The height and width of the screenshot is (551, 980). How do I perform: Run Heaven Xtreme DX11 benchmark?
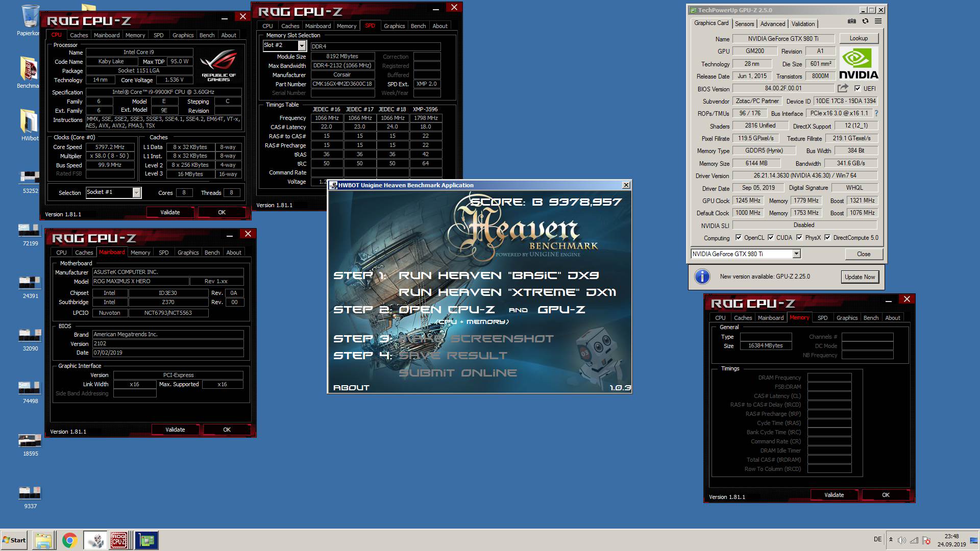[x=507, y=292]
